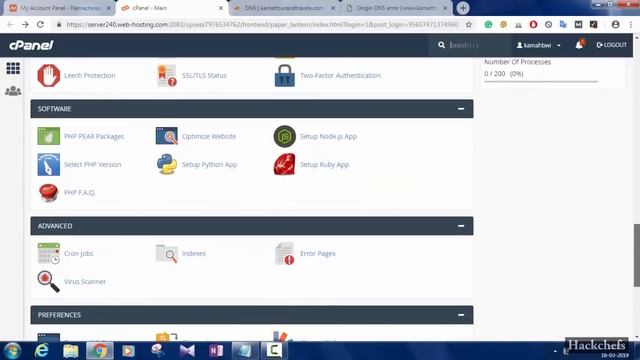The image size is (640, 360).
Task: Select the cPanel - Main tab
Action: [171, 8]
